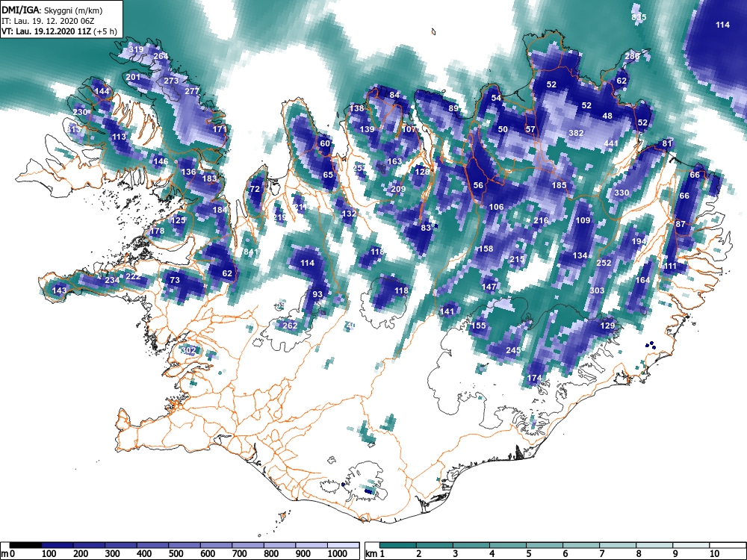Click the visibility value 106 on the map
Viewport: 747px width, 560px height.
tap(496, 207)
